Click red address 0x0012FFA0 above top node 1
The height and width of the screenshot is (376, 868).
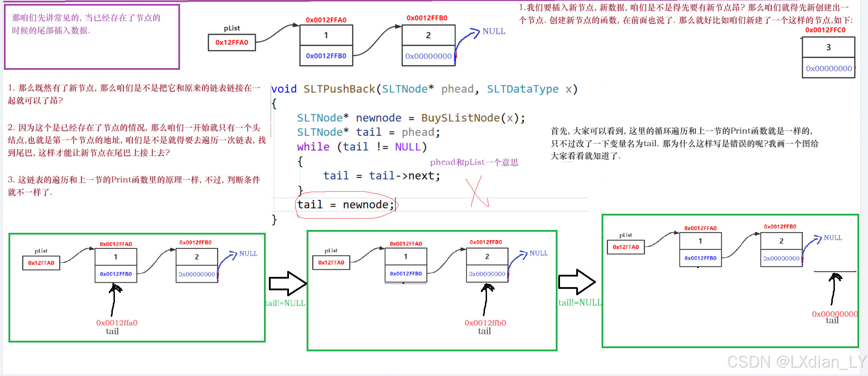pos(326,20)
